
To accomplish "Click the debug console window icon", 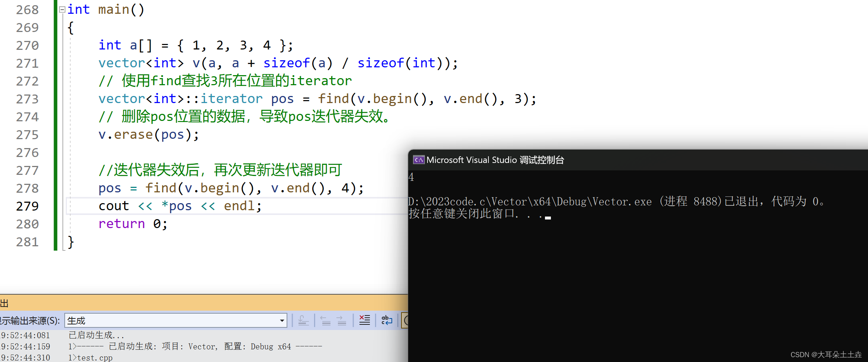I will click(x=419, y=160).
